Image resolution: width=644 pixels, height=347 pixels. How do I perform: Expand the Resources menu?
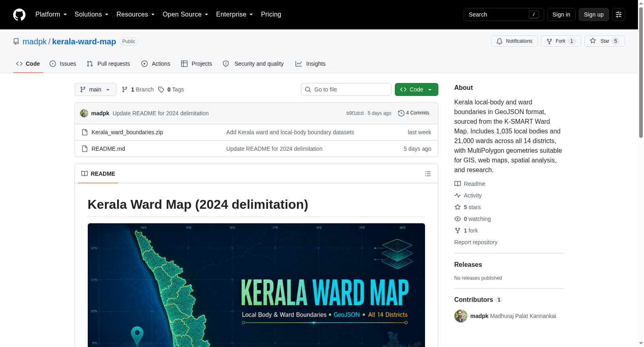pos(136,15)
